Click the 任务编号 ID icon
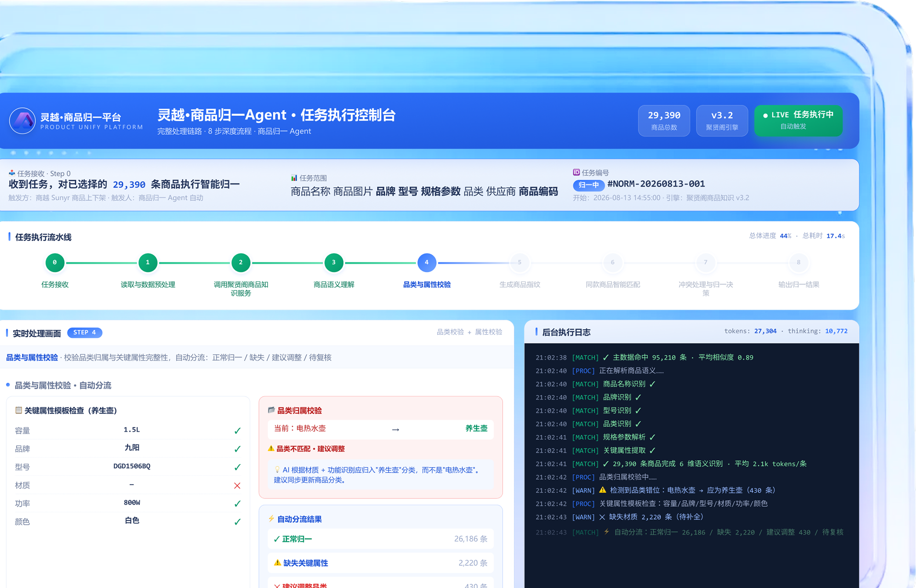This screenshot has width=916, height=588. coord(576,172)
